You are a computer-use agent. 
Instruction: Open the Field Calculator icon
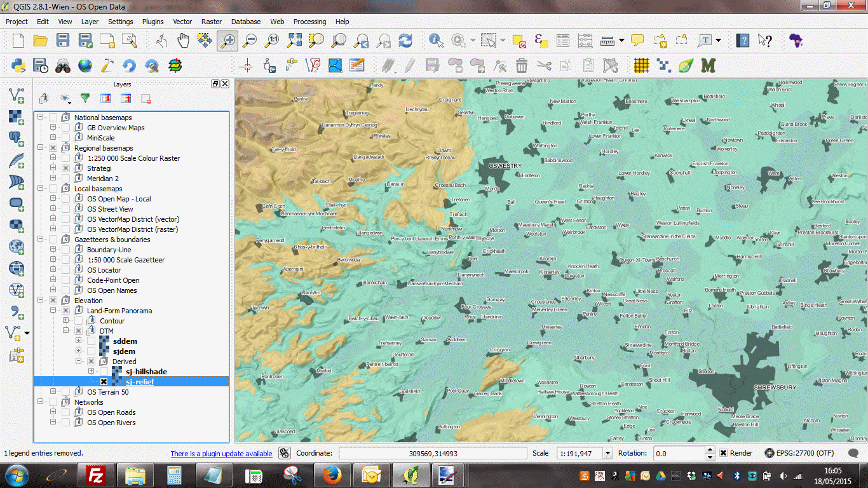click(x=585, y=41)
